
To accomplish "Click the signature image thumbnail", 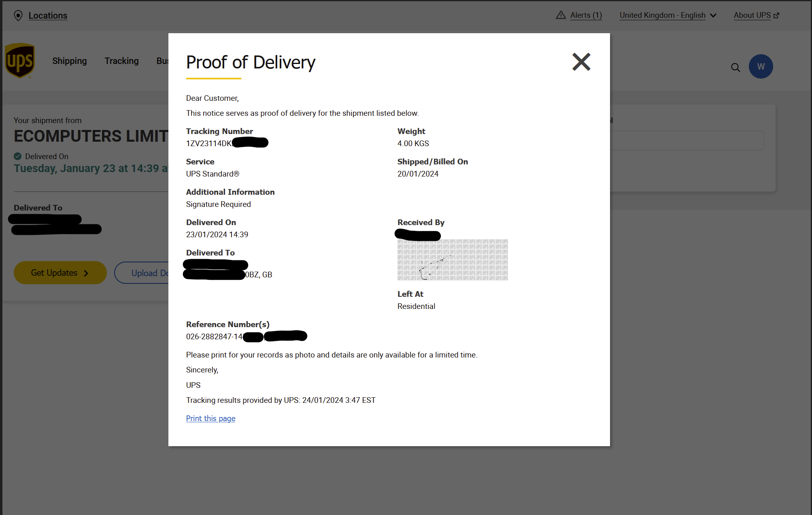I will pyautogui.click(x=453, y=260).
